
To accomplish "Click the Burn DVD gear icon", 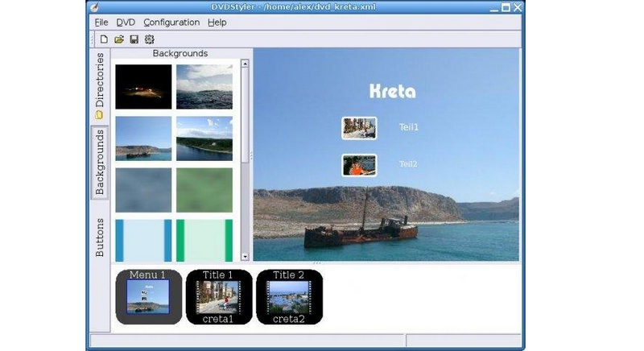I will [x=149, y=39].
